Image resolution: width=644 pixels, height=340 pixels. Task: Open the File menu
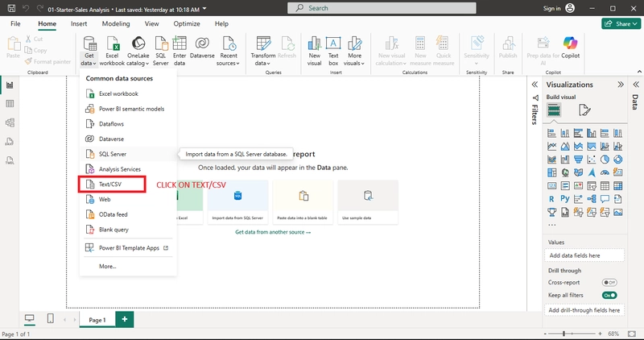(15, 24)
